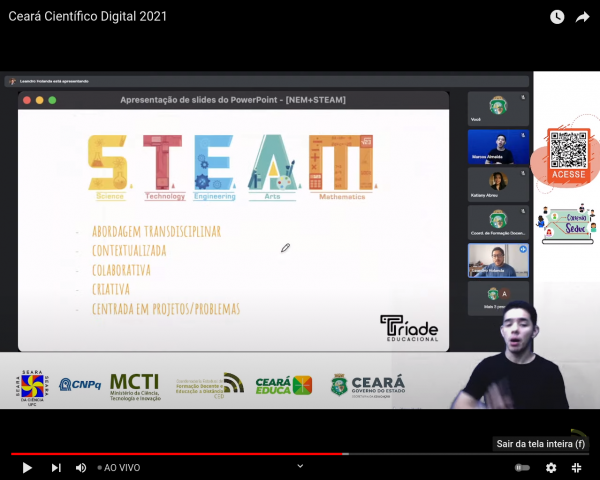Click the red letter T graphic

[163, 162]
